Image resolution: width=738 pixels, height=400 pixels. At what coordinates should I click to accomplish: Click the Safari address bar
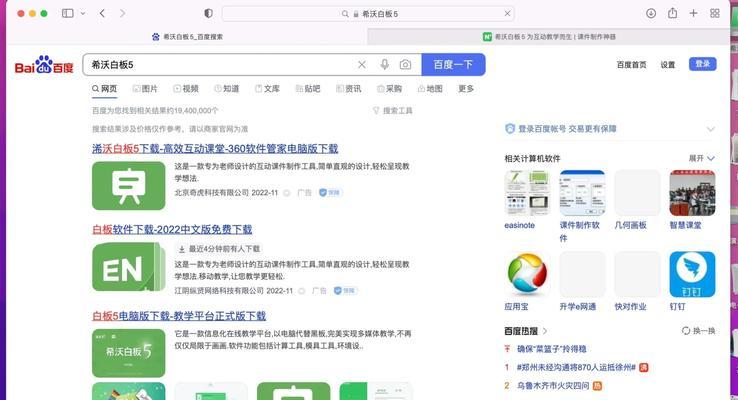pos(368,14)
